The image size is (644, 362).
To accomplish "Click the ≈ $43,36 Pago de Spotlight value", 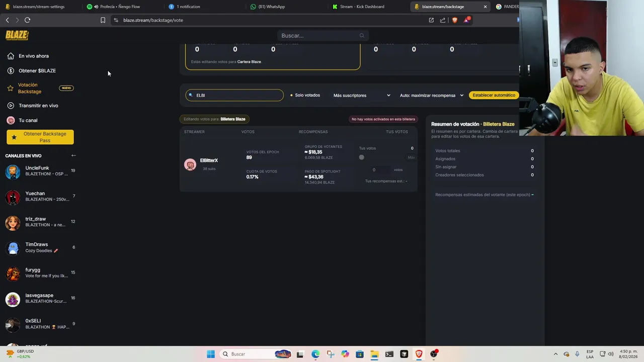I will 314,177.
